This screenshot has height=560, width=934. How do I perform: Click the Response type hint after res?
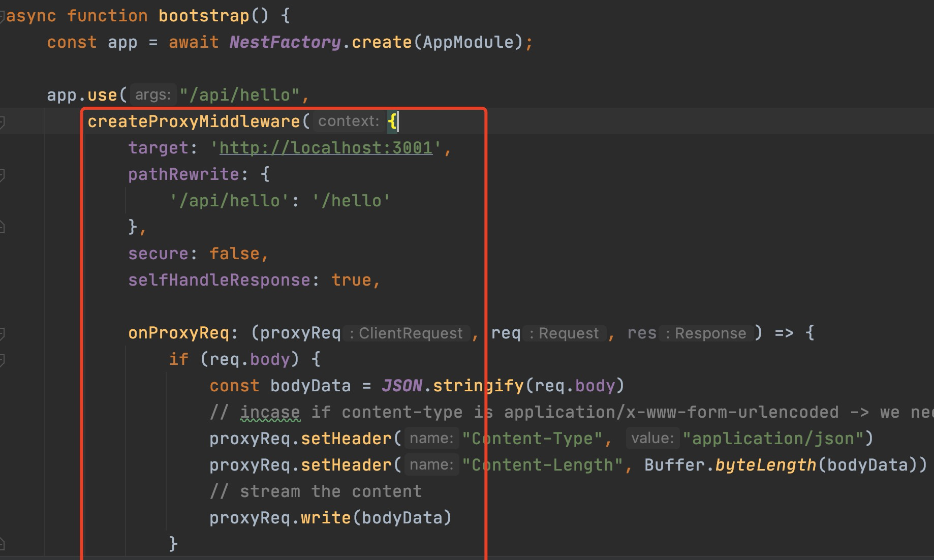706,333
